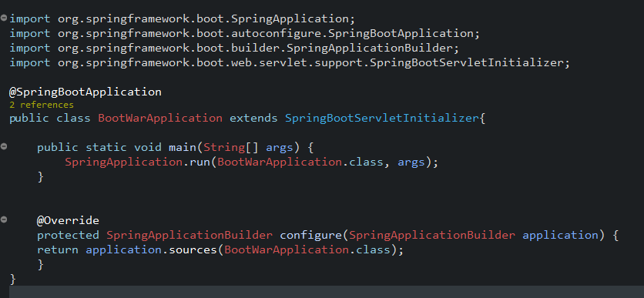Click the servlet.support.SpringBootServletInitializer import line
This screenshot has width=644, height=298.
pyautogui.click(x=290, y=63)
